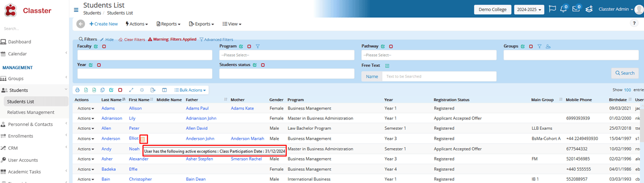Open the 2024-2025 academic year dropdown

[529, 10]
